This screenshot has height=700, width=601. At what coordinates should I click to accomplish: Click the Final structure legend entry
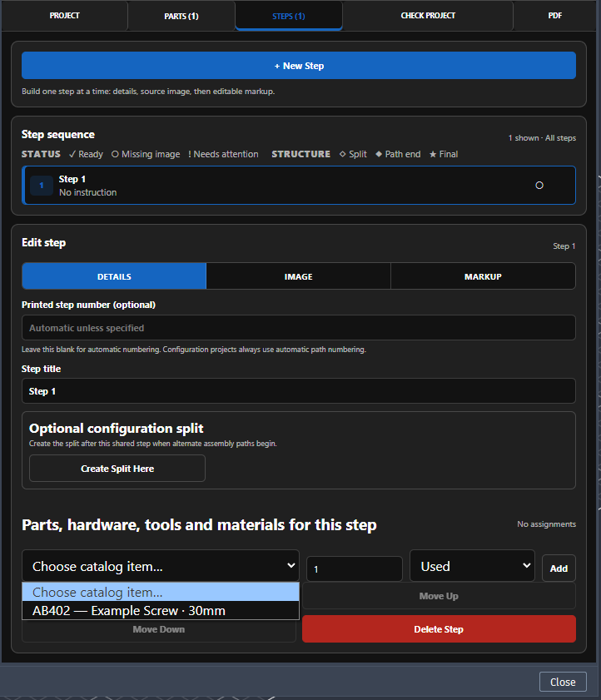[444, 154]
